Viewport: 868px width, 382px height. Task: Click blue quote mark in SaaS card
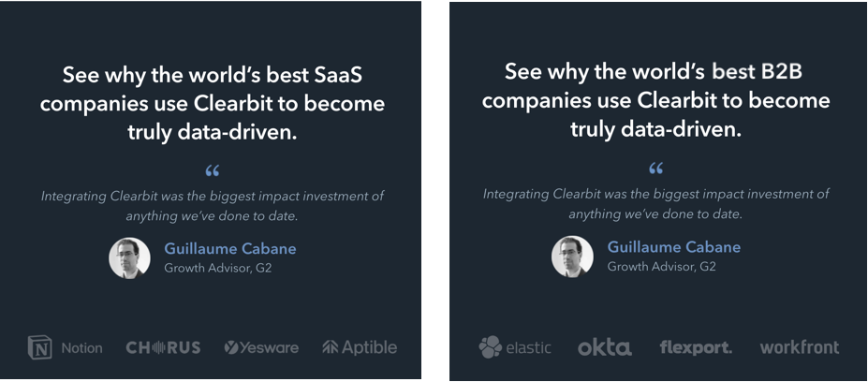[x=212, y=171]
